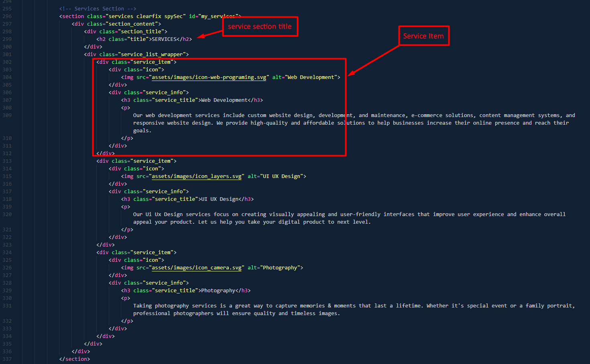The height and width of the screenshot is (364, 590).
Task: Click line number 295 in the gutter
Action: point(7,8)
